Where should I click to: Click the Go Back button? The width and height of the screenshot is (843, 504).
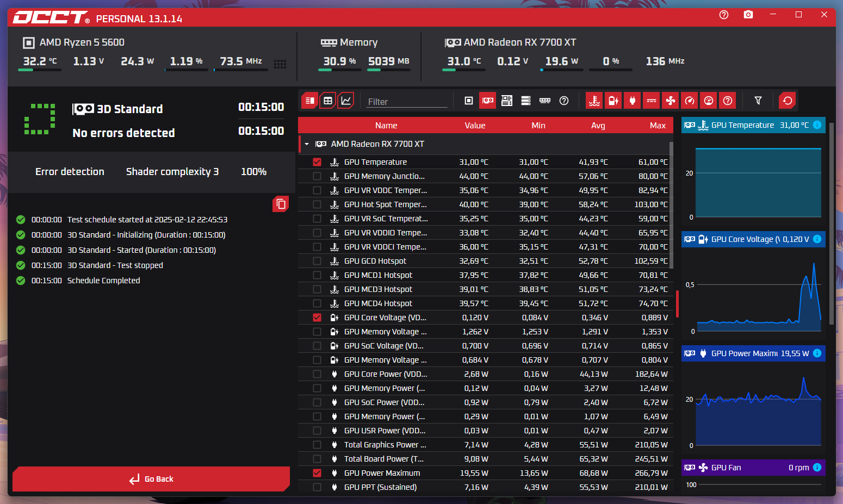pyautogui.click(x=151, y=479)
